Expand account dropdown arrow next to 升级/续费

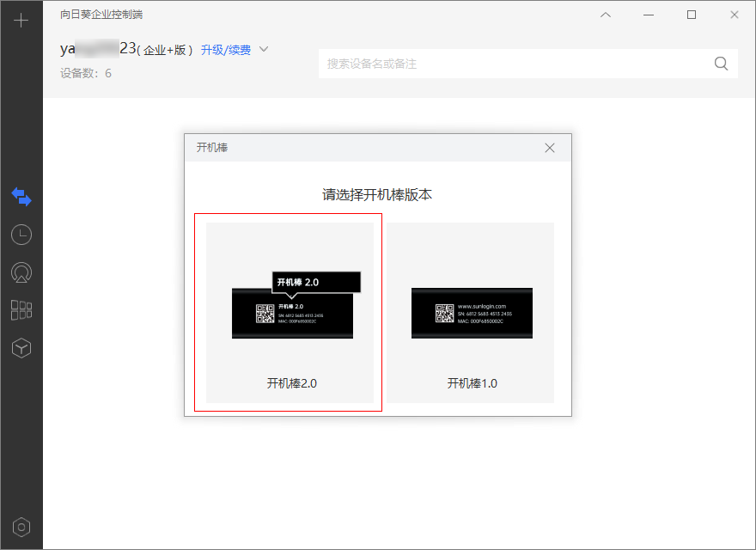point(264,49)
